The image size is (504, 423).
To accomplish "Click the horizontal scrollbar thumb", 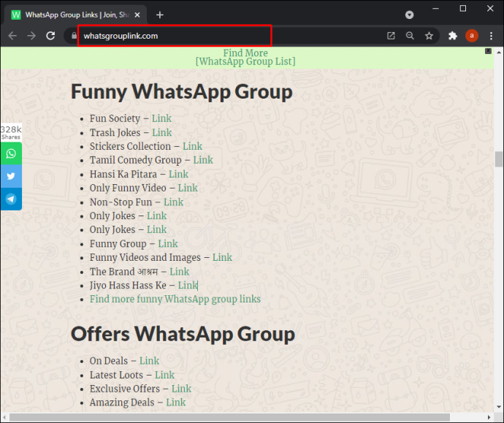I will coord(229,417).
